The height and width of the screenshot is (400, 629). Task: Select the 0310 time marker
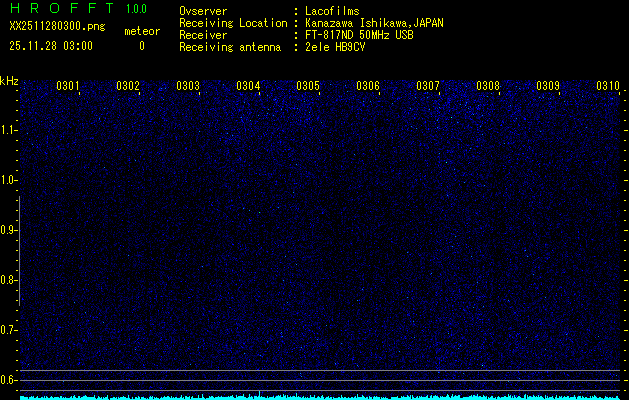point(608,86)
